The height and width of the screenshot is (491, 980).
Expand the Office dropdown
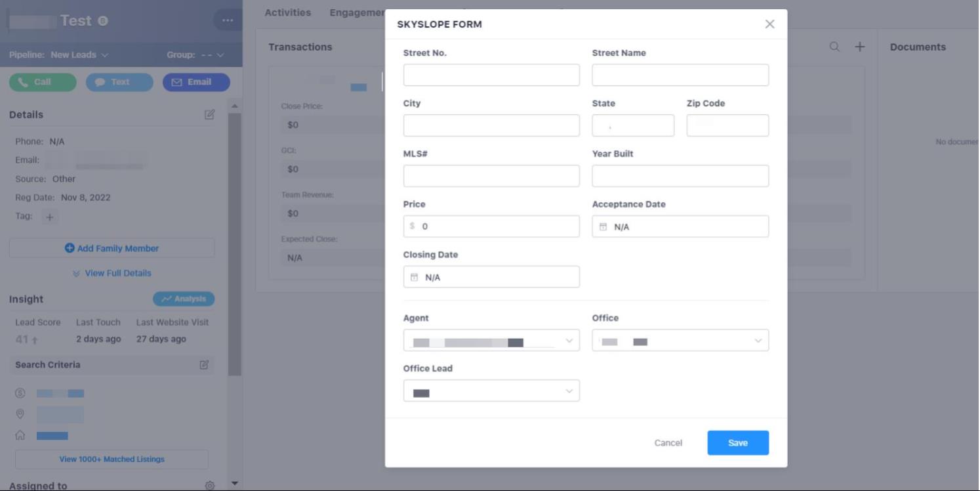click(x=758, y=341)
